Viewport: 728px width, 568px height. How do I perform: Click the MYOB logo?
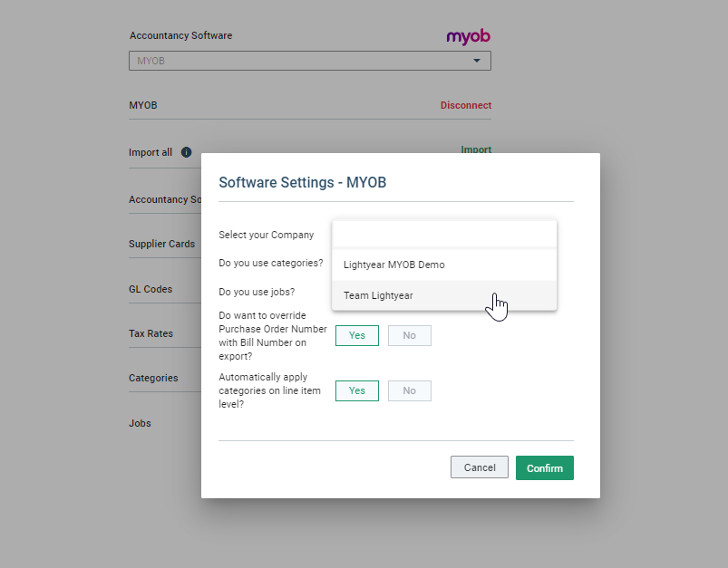(x=467, y=37)
